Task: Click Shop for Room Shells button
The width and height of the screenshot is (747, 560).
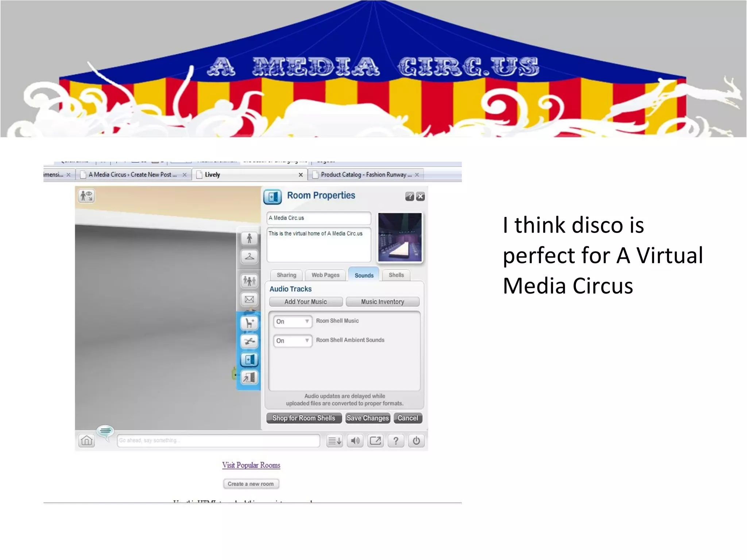Action: point(304,418)
